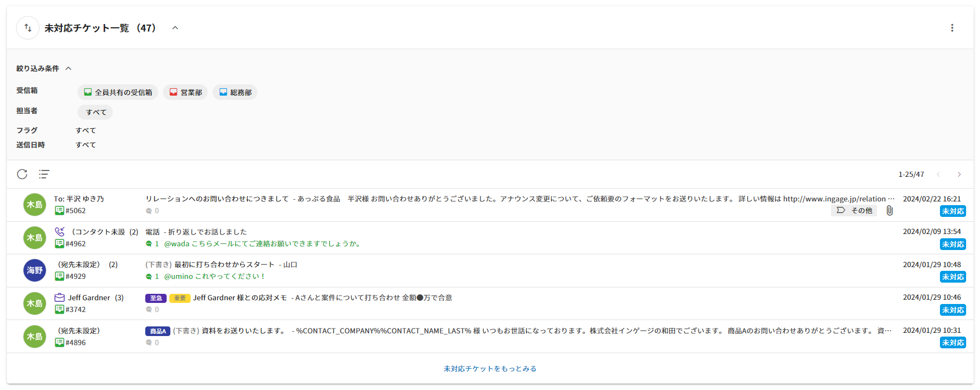Toggle the 全員共有の受信箱 inbox filter

[x=117, y=92]
